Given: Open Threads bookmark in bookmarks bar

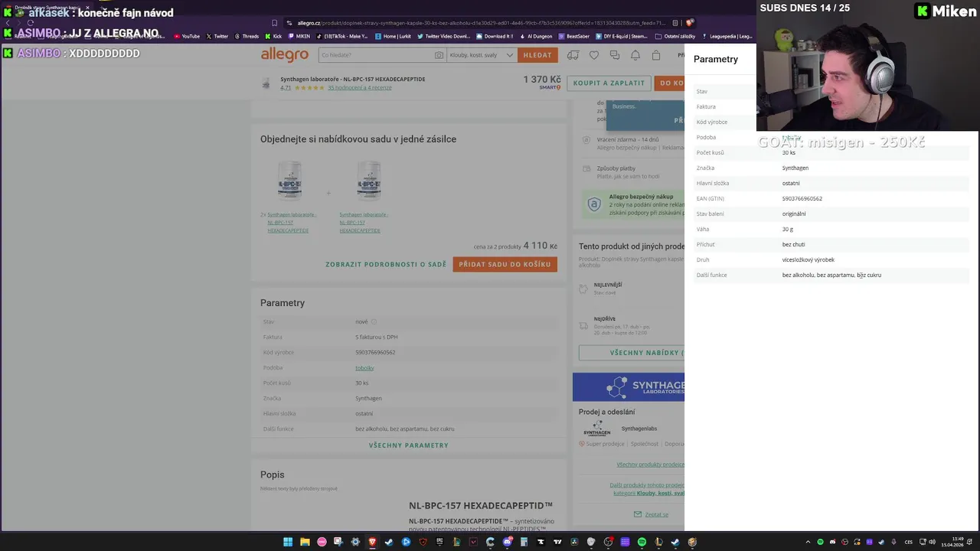Looking at the screenshot, I should coord(247,36).
